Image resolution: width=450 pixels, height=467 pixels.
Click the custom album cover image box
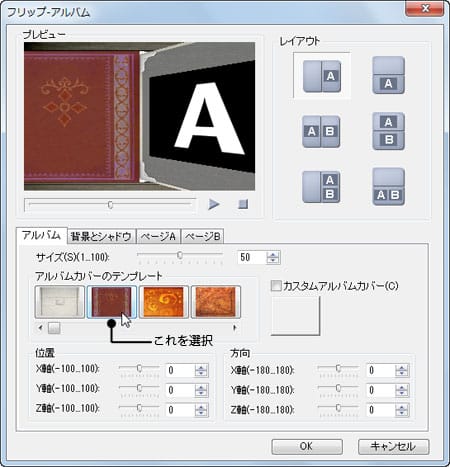pyautogui.click(x=295, y=316)
